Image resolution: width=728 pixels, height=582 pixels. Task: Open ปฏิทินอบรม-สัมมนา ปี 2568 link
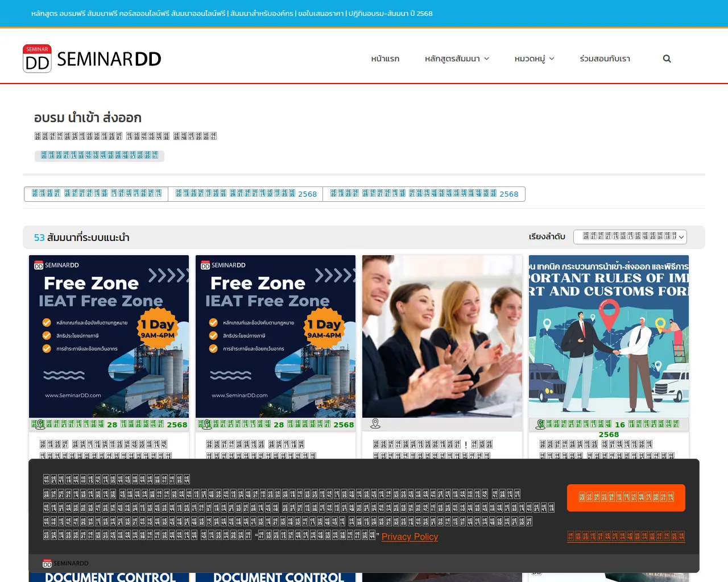391,13
